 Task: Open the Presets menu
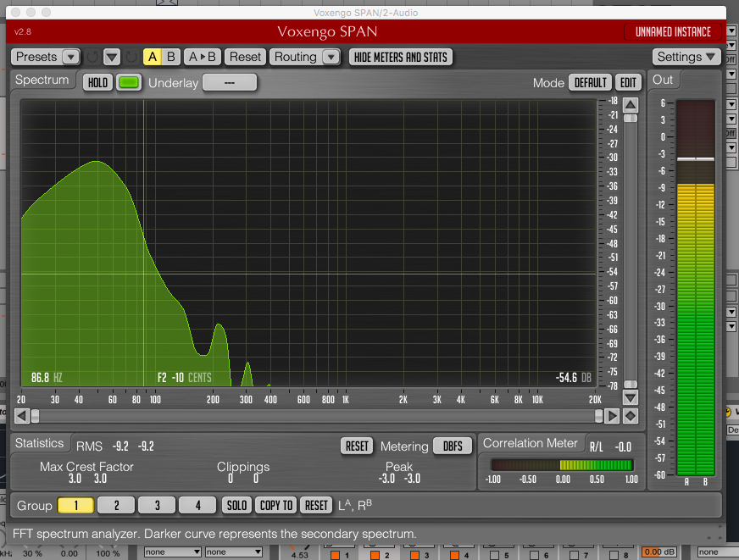pyautogui.click(x=45, y=57)
